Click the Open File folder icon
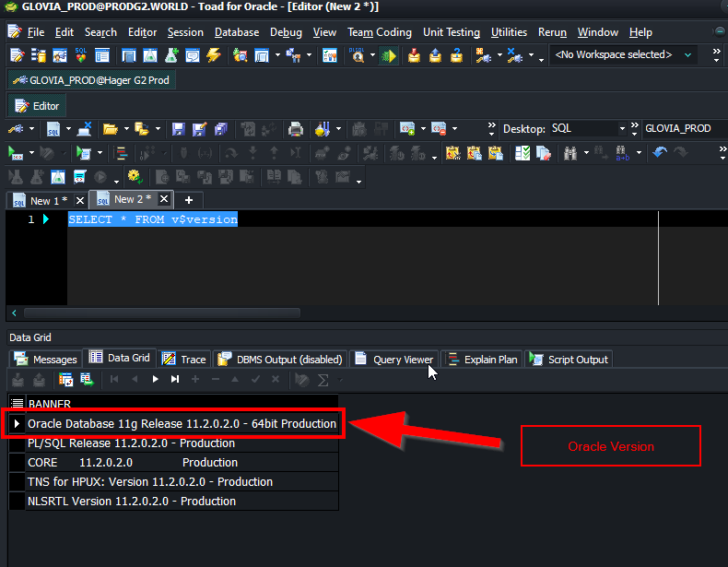The image size is (728, 567). click(111, 129)
